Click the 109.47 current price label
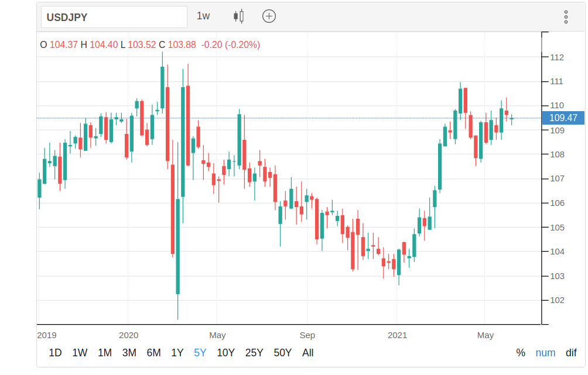Image resolution: width=588 pixels, height=375 pixels. point(563,118)
